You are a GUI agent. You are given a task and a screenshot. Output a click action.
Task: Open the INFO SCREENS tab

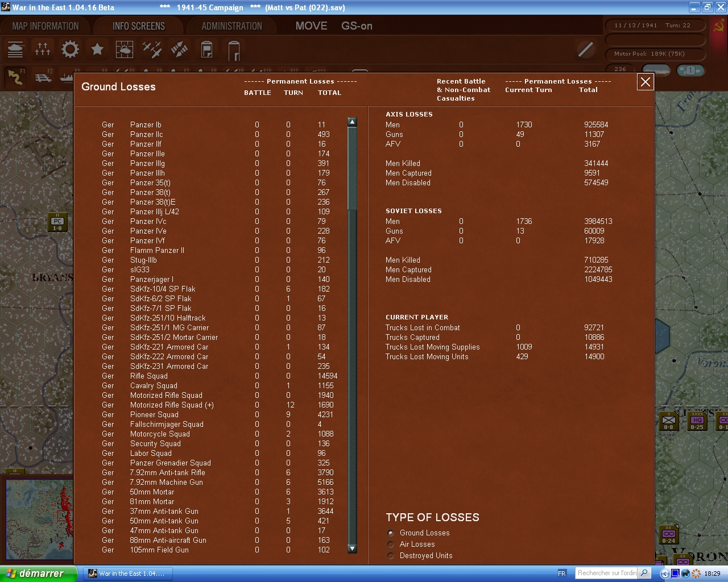(139, 26)
